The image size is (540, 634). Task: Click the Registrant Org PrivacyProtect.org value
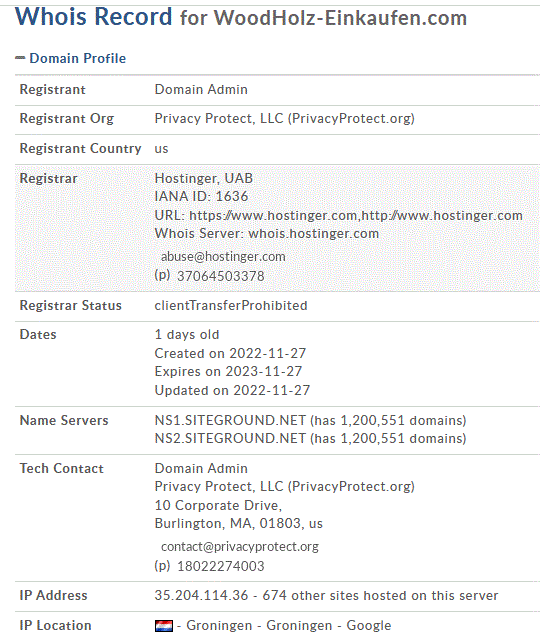[x=285, y=118]
